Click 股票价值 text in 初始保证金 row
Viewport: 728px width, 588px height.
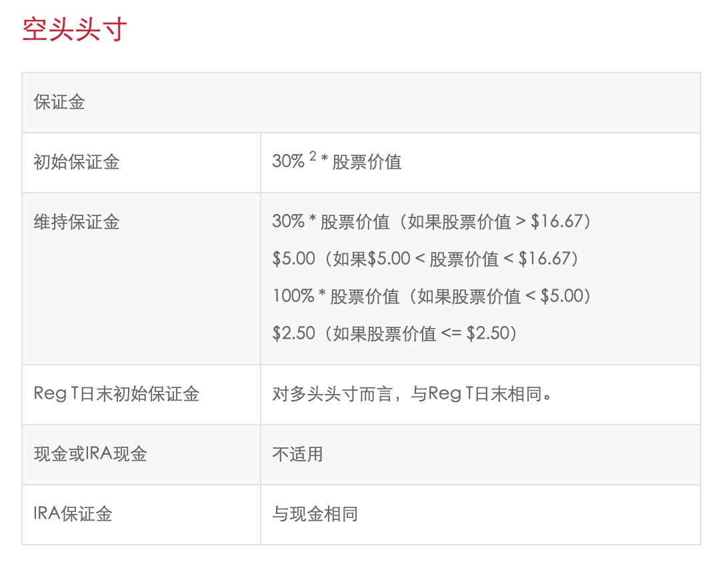367,162
